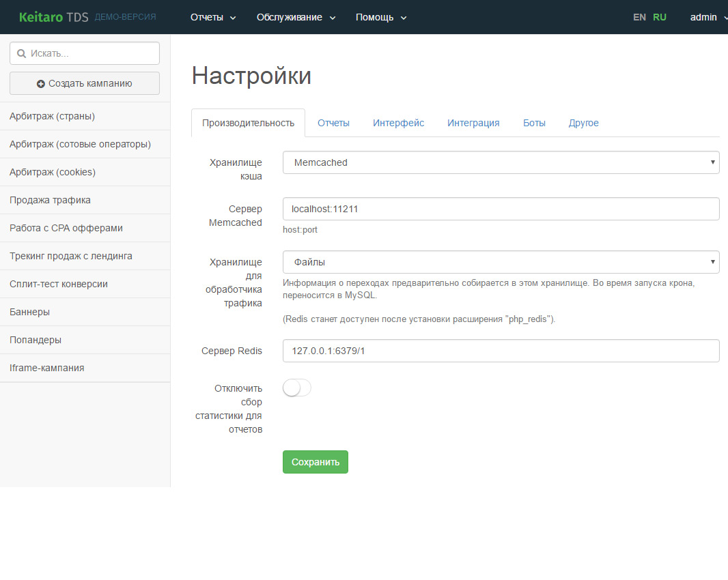Select the Боты tab

(534, 123)
